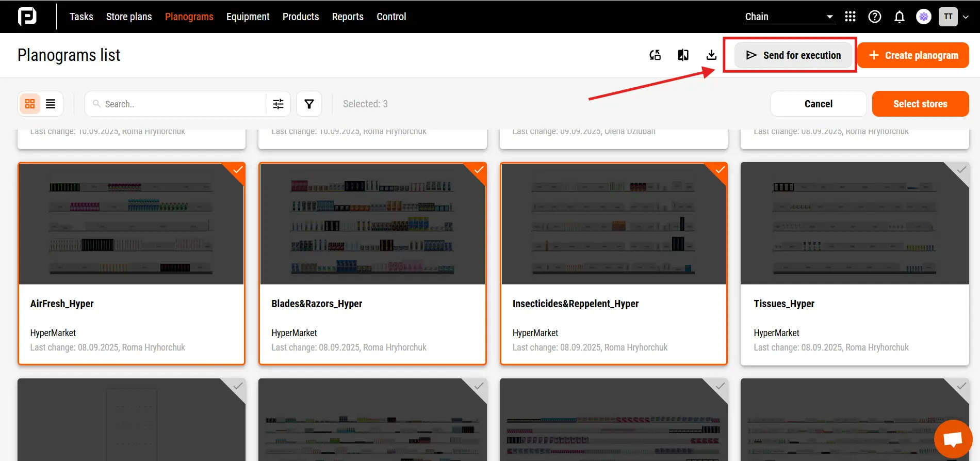Click the Select stores button
980x461 pixels.
tap(920, 104)
